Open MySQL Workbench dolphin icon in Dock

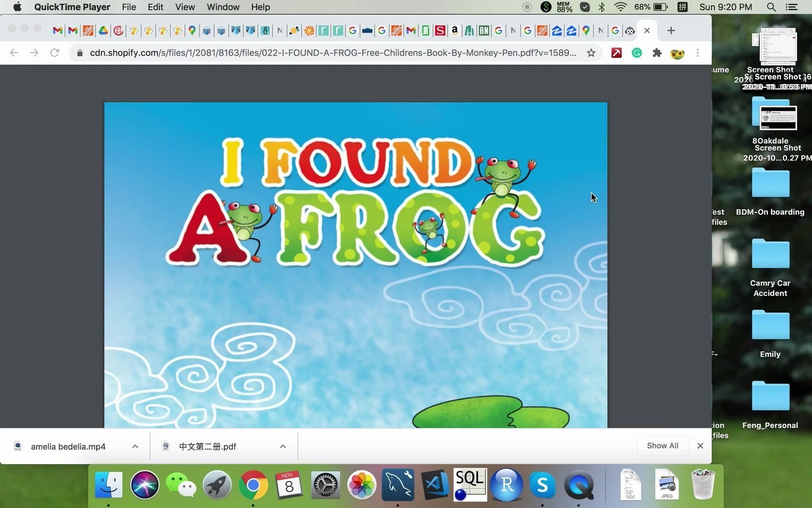[398, 484]
